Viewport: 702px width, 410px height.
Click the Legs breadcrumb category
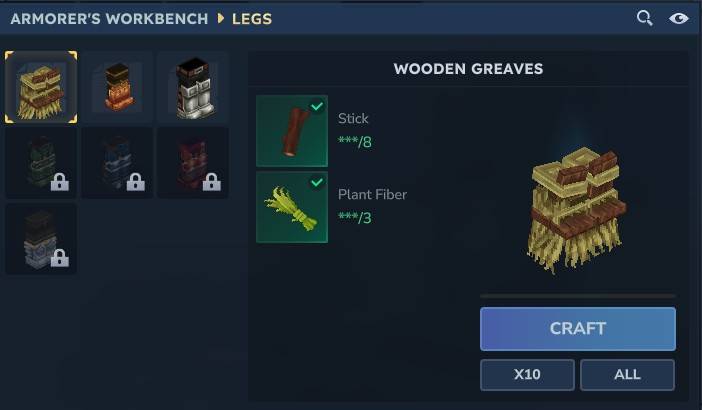pos(252,19)
